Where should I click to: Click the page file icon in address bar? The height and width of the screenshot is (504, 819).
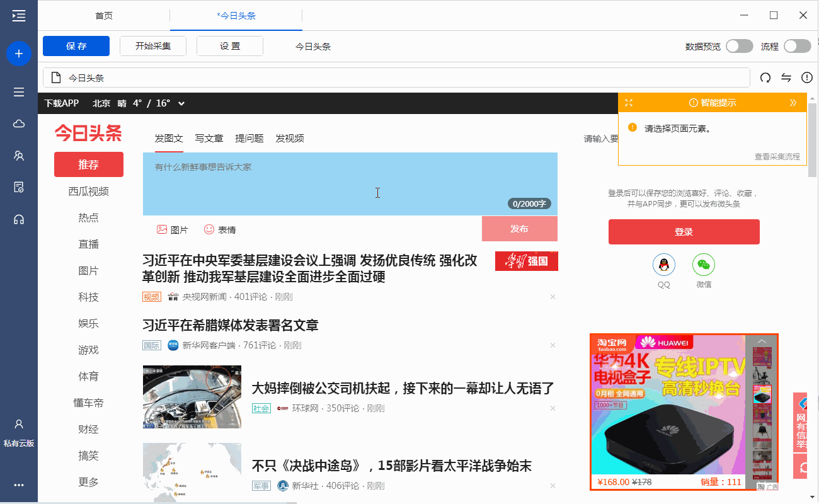[56, 77]
